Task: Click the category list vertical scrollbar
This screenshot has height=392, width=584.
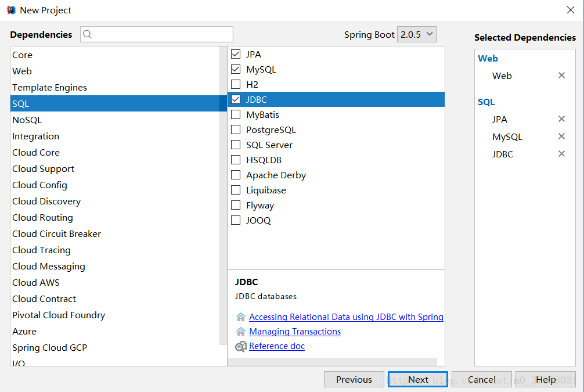Action: click(x=223, y=196)
